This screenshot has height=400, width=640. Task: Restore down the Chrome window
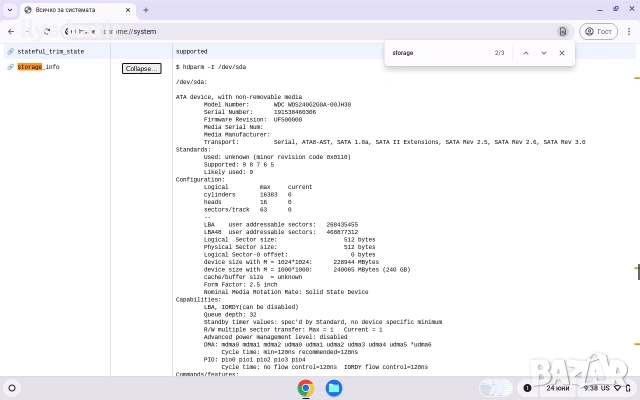coord(616,9)
